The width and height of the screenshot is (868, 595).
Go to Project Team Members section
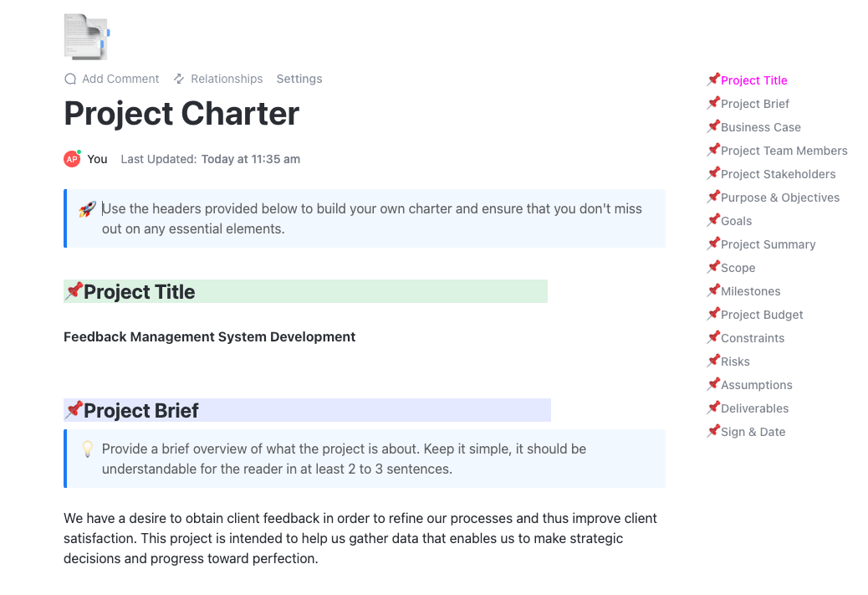[784, 151]
